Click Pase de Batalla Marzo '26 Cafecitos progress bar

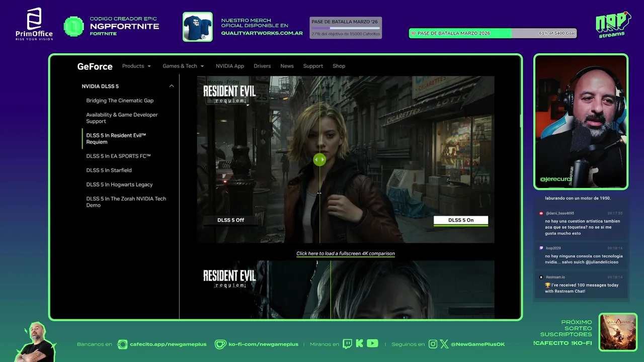click(346, 28)
